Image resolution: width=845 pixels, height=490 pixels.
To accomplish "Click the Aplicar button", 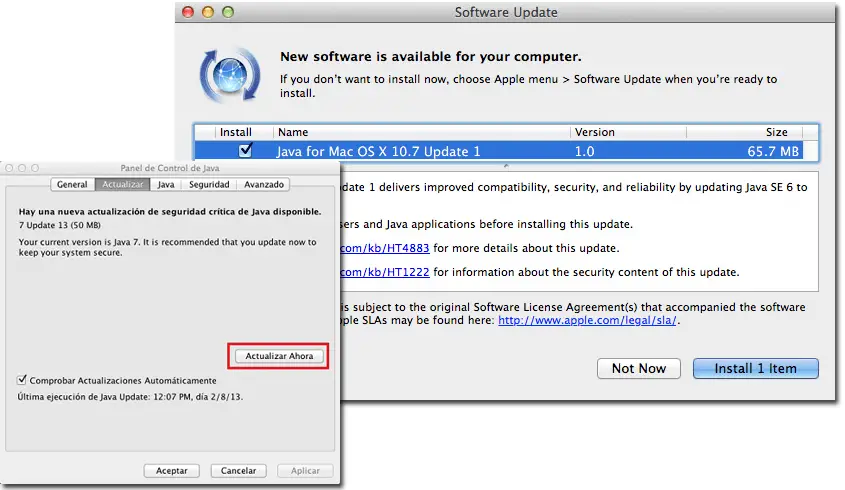I will (305, 471).
